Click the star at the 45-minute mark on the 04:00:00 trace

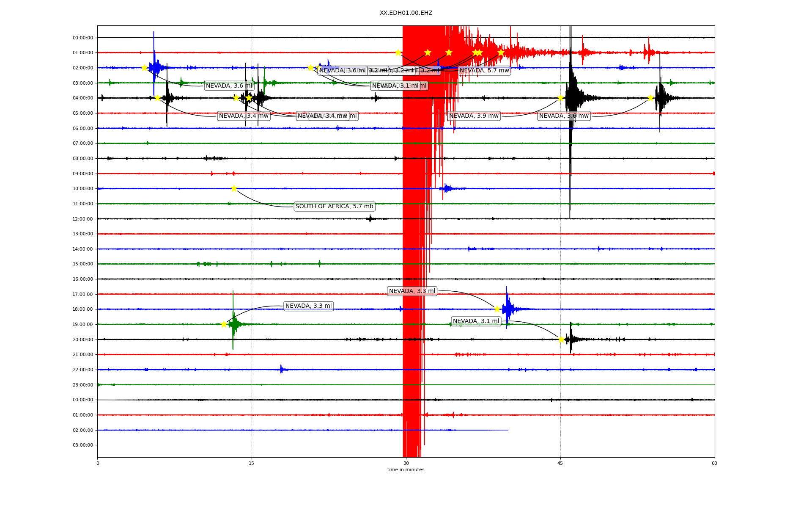point(560,98)
